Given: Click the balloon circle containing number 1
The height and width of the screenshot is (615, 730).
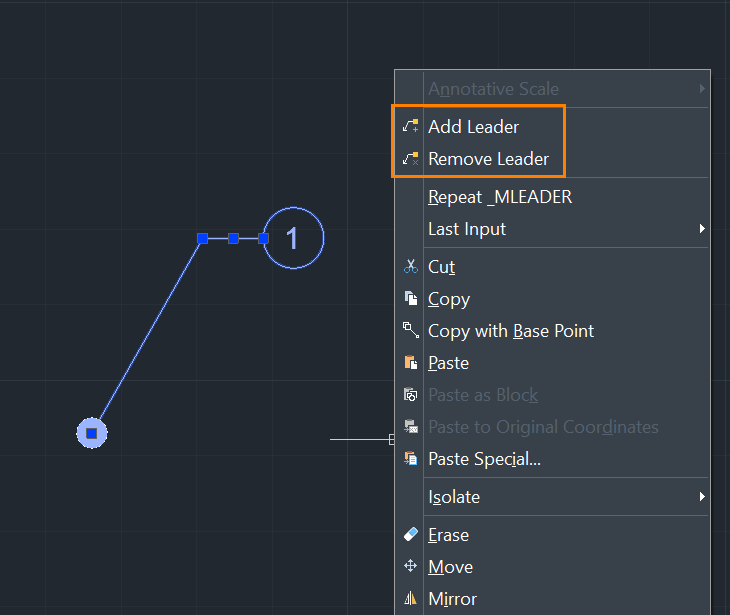Looking at the screenshot, I should (293, 238).
